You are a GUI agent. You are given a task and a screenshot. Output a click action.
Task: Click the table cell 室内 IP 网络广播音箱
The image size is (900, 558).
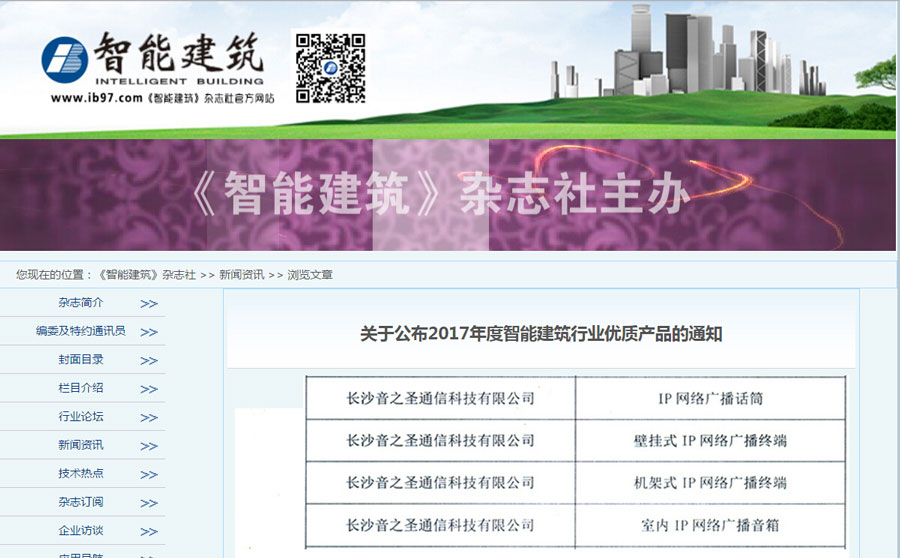tap(711, 525)
